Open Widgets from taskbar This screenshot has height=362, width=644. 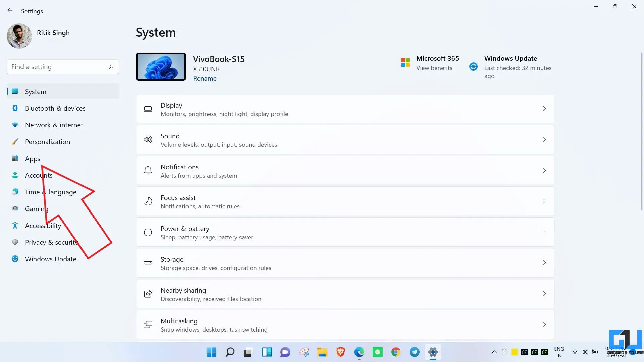(267, 352)
